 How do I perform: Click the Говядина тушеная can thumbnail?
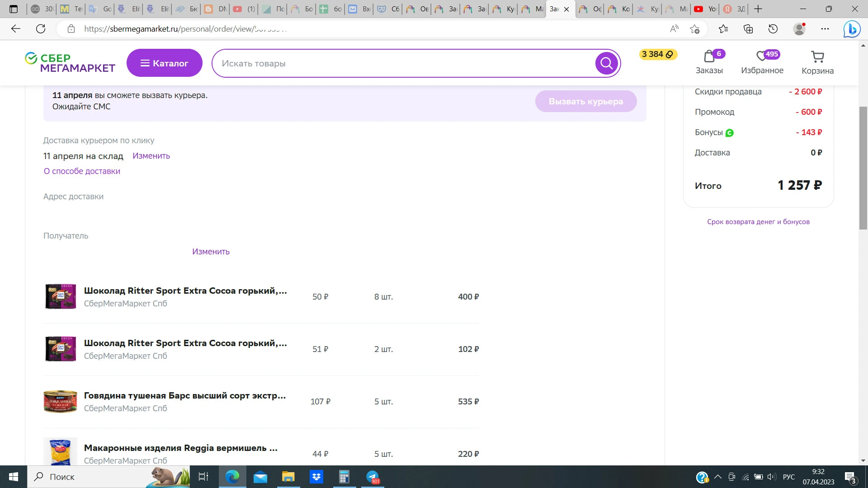point(60,401)
